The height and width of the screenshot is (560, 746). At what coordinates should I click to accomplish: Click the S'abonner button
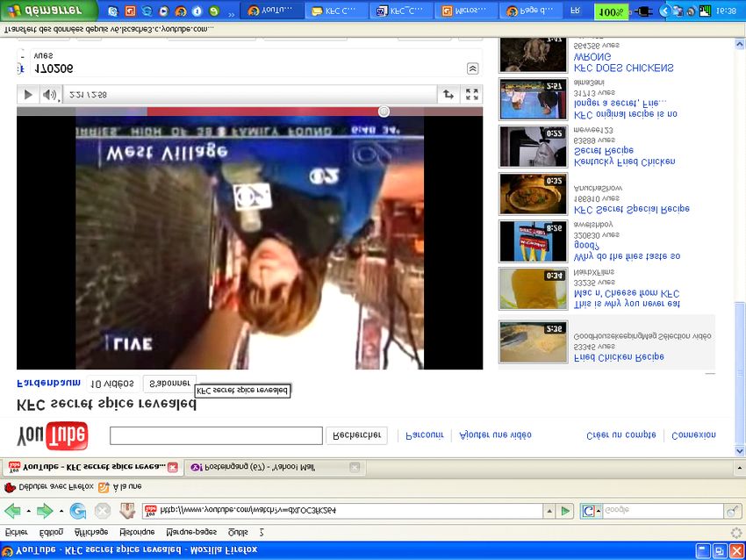pos(169,383)
